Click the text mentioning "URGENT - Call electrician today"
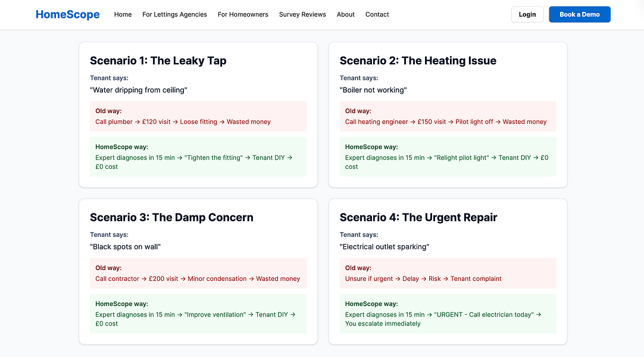The image size is (644, 357). (x=443, y=319)
